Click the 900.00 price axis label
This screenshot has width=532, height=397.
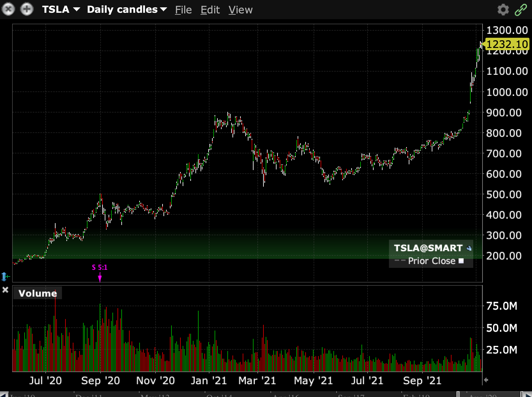(x=504, y=113)
